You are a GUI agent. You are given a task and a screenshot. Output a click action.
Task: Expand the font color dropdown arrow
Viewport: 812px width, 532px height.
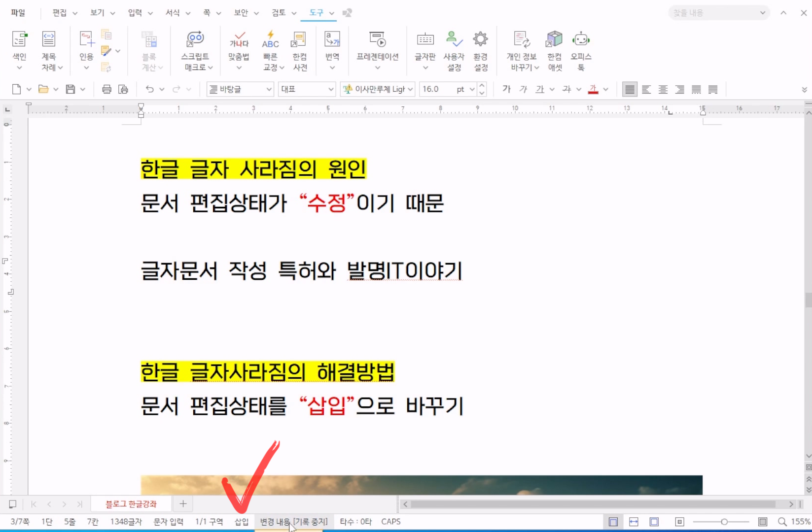[606, 89]
